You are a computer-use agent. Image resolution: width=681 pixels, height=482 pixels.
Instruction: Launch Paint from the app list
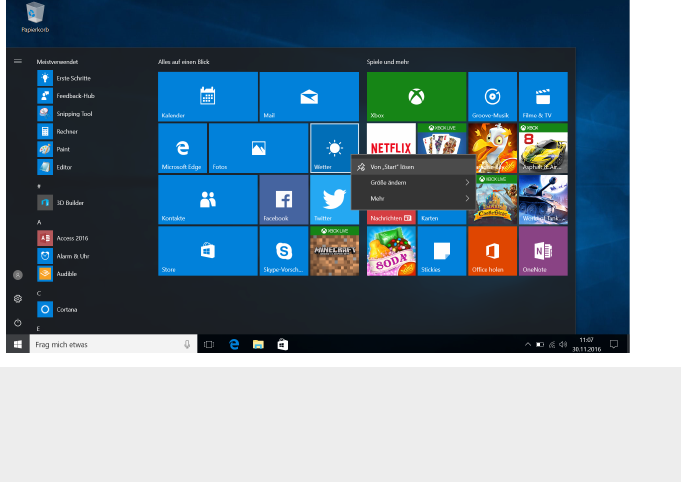click(x=53, y=149)
